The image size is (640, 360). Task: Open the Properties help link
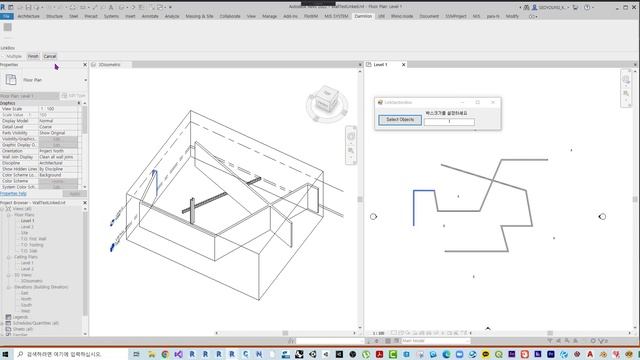13,193
